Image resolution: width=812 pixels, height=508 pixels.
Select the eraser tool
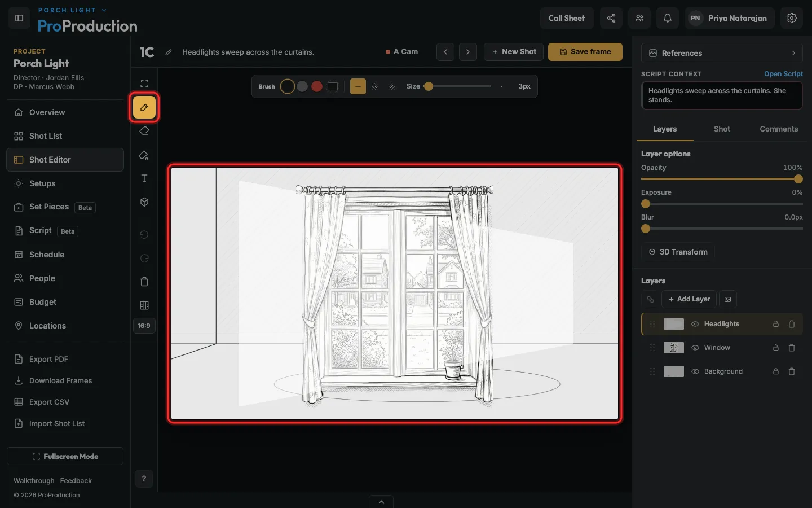(144, 131)
